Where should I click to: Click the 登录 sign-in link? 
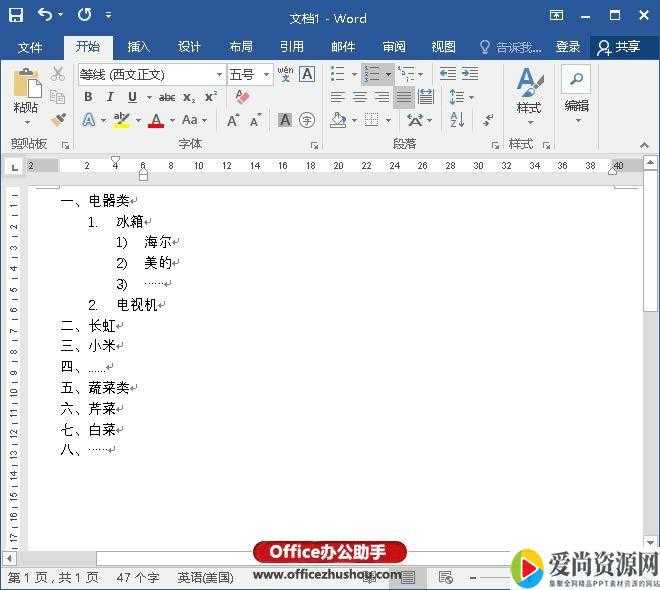[568, 47]
